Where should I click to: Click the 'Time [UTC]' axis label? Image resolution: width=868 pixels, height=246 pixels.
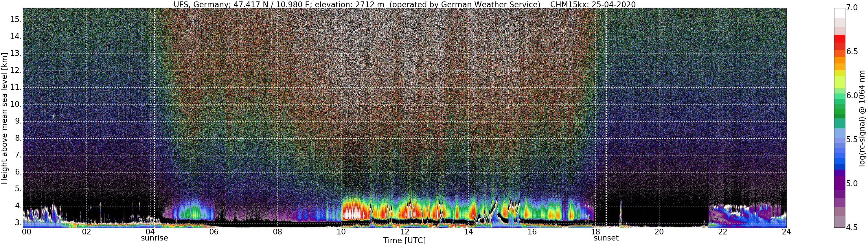point(404,241)
